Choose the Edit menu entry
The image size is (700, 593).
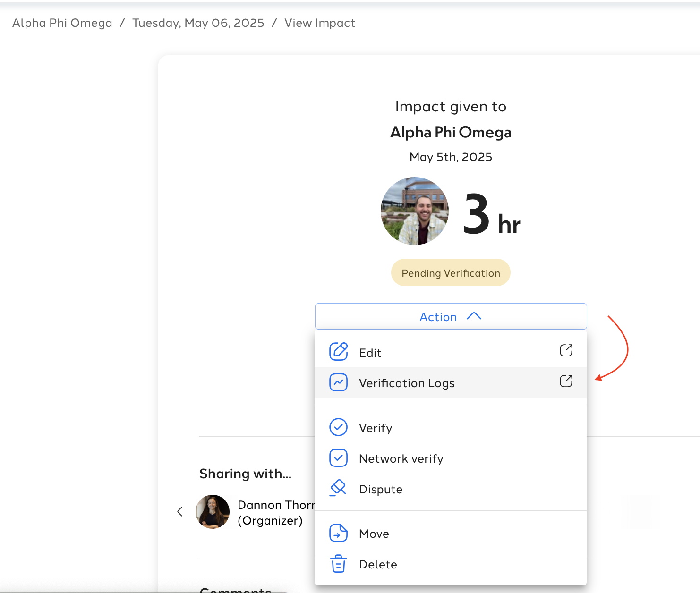(451, 352)
